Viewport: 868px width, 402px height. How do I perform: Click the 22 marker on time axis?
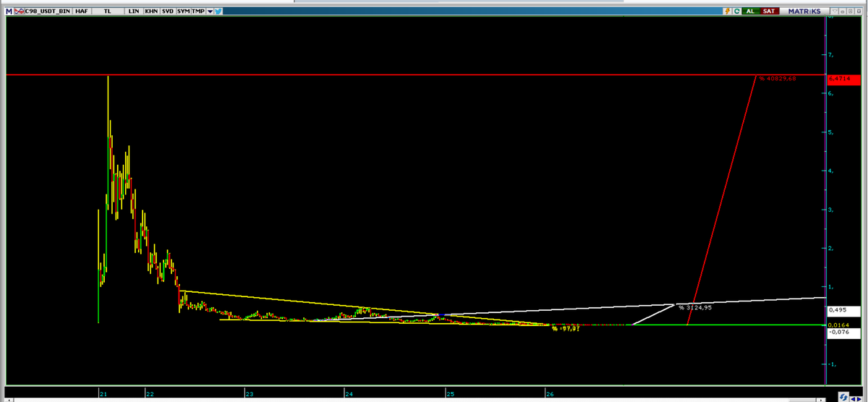coord(150,394)
